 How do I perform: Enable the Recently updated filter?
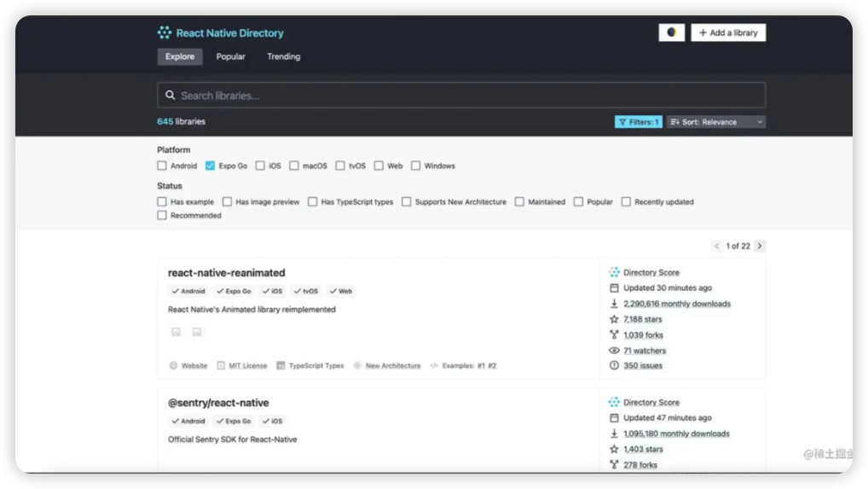point(626,201)
